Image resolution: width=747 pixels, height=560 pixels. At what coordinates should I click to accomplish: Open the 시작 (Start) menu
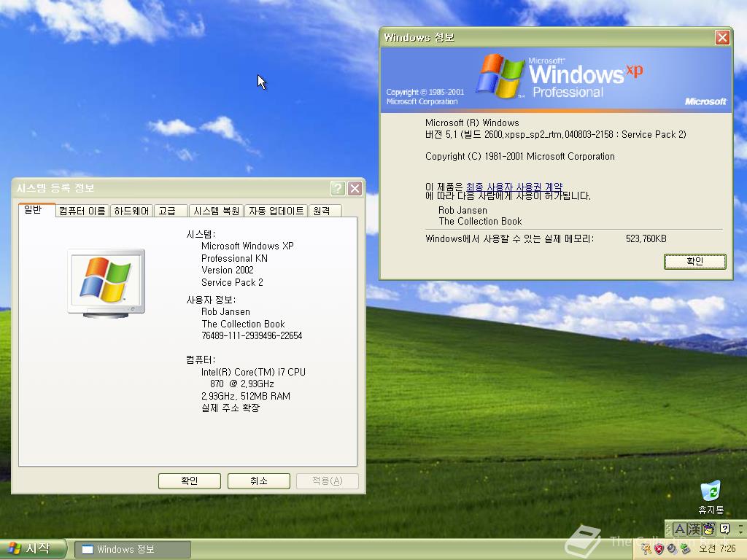coord(32,549)
